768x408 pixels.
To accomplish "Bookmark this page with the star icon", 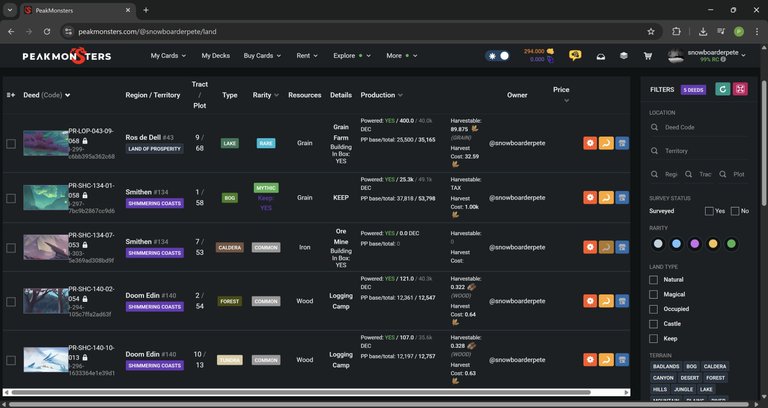I will [651, 31].
